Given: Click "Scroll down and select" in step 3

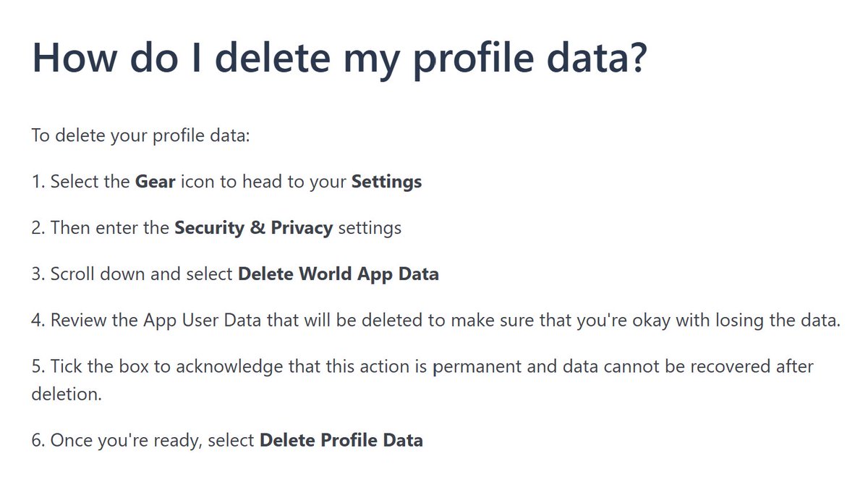Looking at the screenshot, I should point(142,275).
